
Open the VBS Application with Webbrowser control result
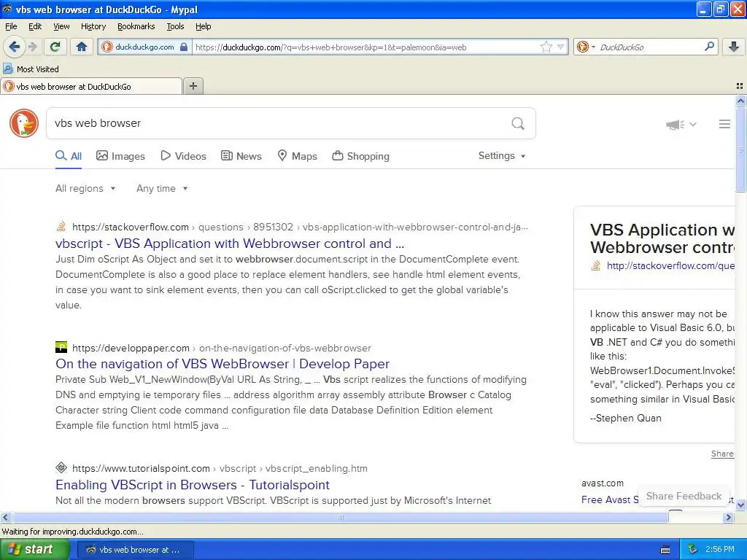point(230,244)
